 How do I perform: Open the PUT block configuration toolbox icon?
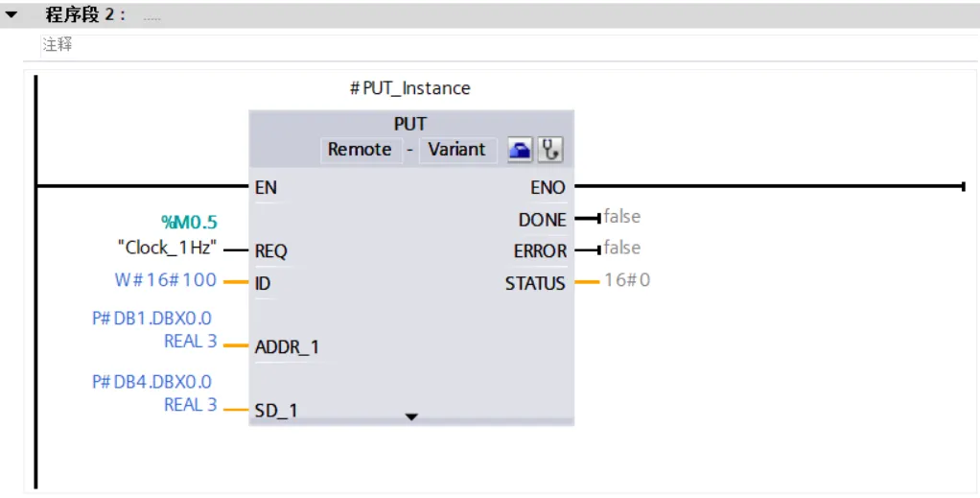coord(520,150)
